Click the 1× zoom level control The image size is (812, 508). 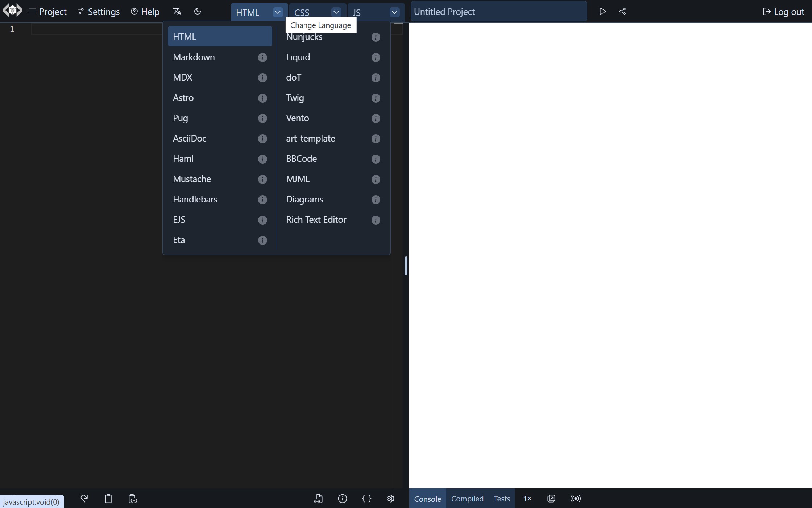527,499
